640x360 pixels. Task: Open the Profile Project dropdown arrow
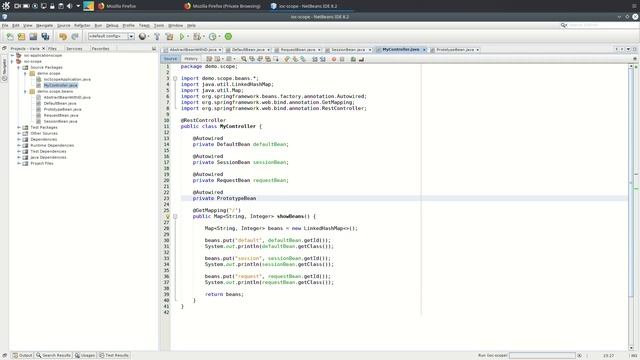(x=219, y=37)
